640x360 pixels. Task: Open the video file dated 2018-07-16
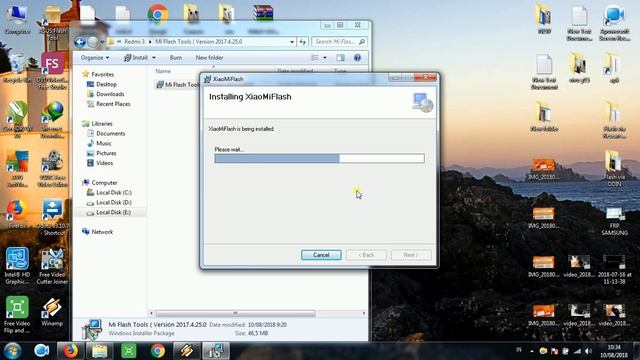coord(614,269)
